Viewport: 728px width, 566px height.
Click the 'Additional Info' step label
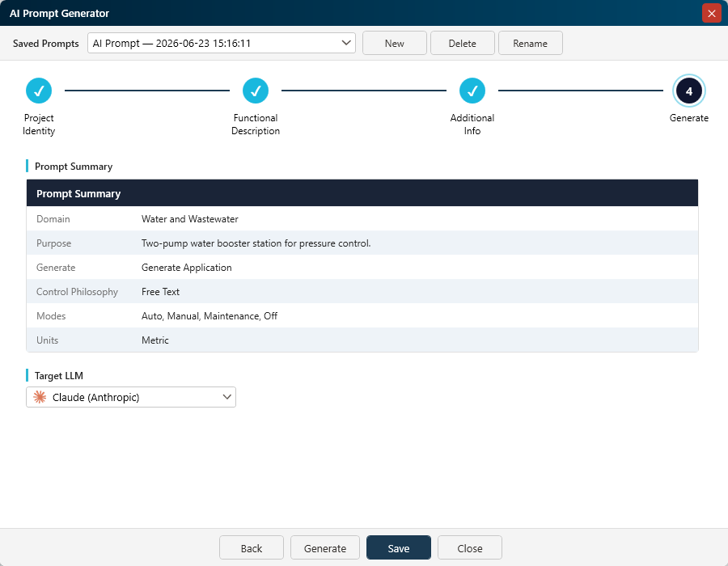(x=472, y=125)
